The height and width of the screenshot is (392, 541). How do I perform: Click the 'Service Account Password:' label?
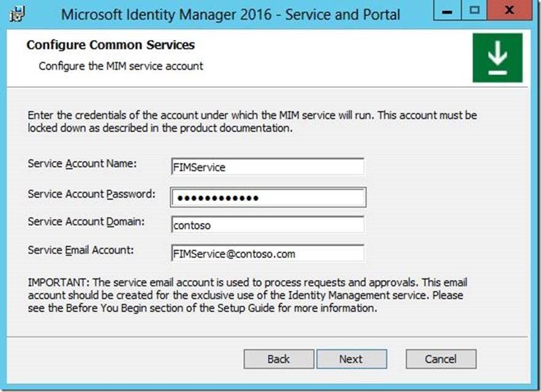91,194
